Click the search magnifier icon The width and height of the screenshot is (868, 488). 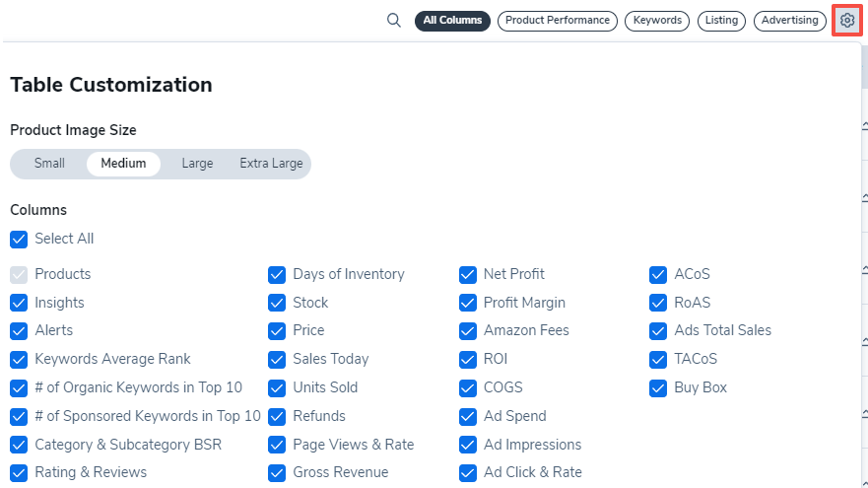394,21
